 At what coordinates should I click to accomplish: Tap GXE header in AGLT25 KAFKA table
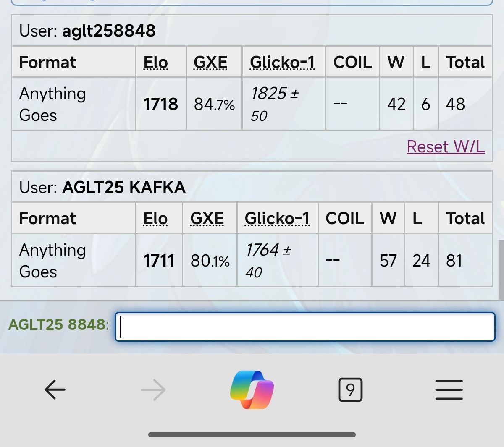pos(207,218)
